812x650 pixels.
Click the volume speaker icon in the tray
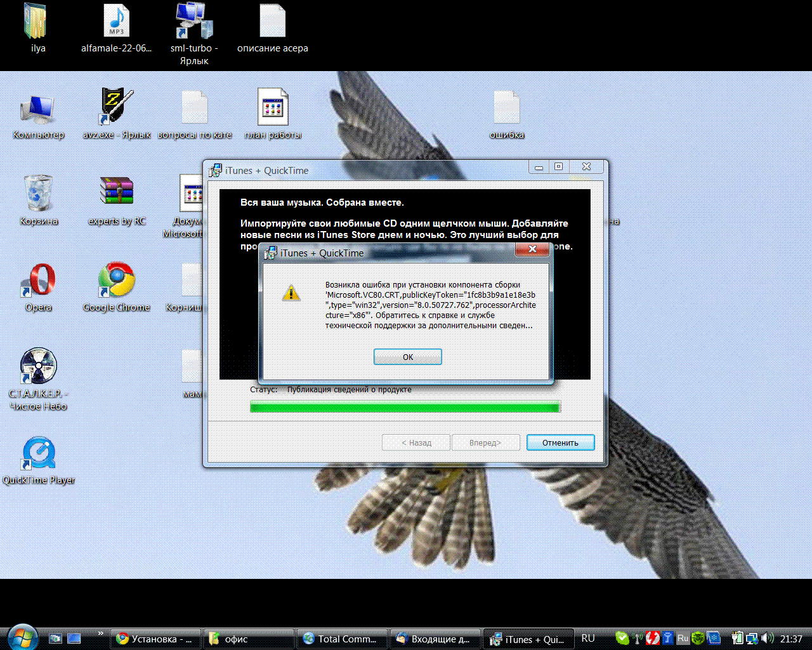coord(768,638)
